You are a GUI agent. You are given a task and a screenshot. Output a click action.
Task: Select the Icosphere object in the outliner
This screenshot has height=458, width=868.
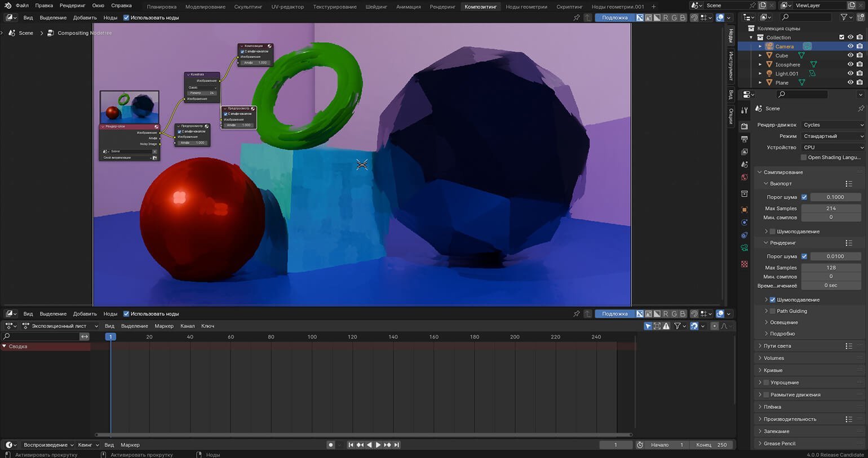787,65
